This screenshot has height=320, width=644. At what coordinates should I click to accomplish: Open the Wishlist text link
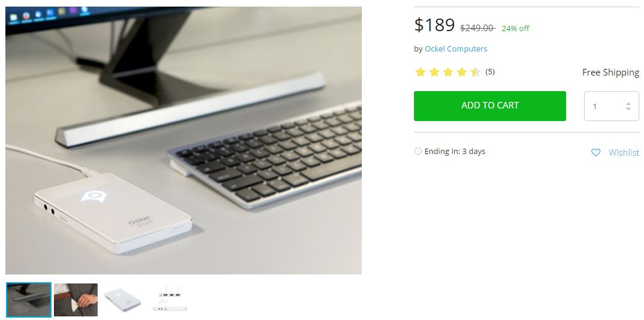tap(624, 152)
